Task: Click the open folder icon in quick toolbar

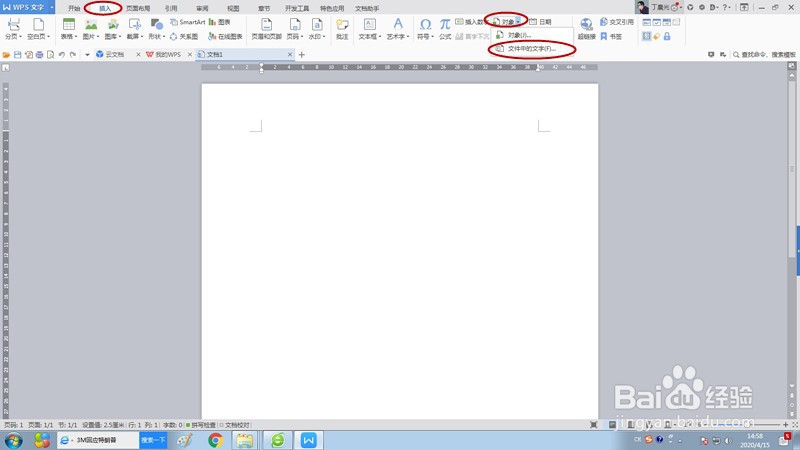Action: (7, 55)
